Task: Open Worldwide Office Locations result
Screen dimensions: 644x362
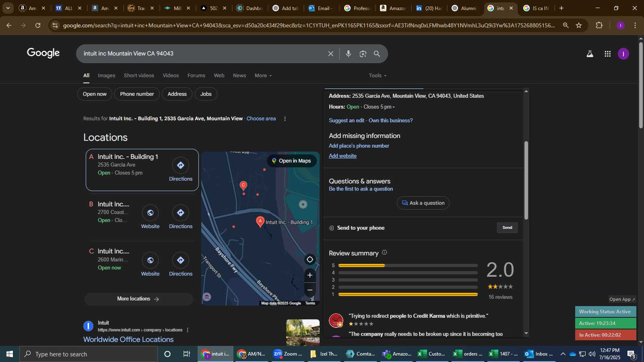Action: (128, 339)
